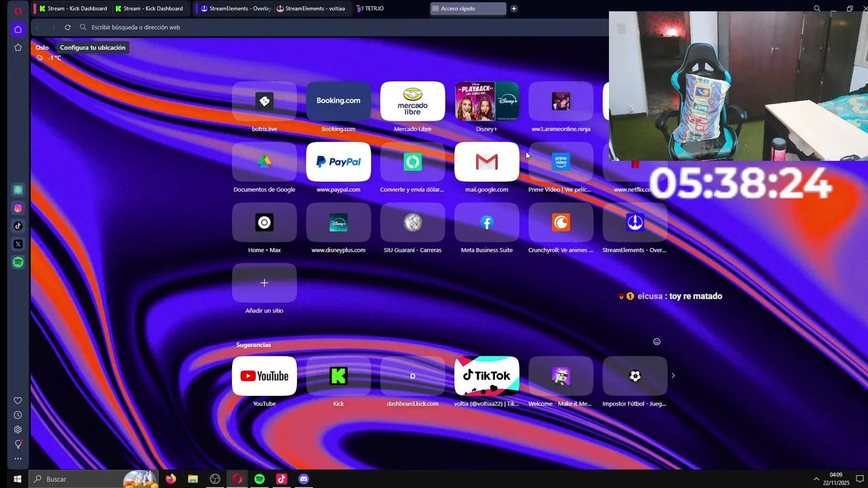Open X (Twitter) in the sidebar
This screenshot has width=868, height=488.
pyautogui.click(x=18, y=244)
